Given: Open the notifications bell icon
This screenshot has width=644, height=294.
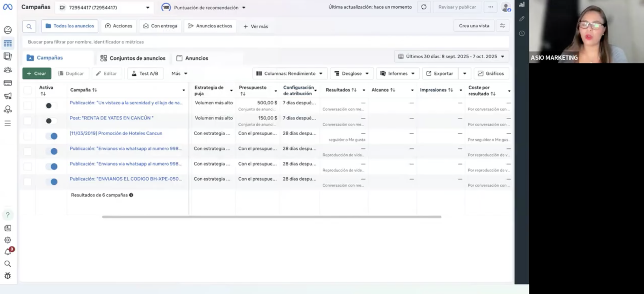Looking at the screenshot, I should coord(8,252).
